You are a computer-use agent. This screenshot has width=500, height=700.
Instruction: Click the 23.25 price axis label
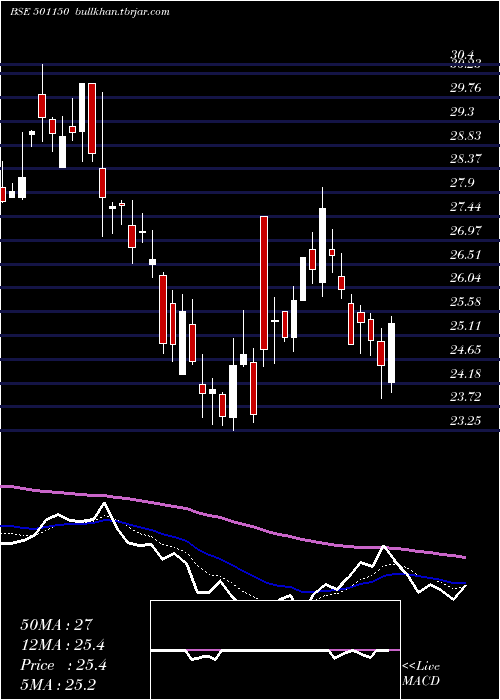click(466, 421)
